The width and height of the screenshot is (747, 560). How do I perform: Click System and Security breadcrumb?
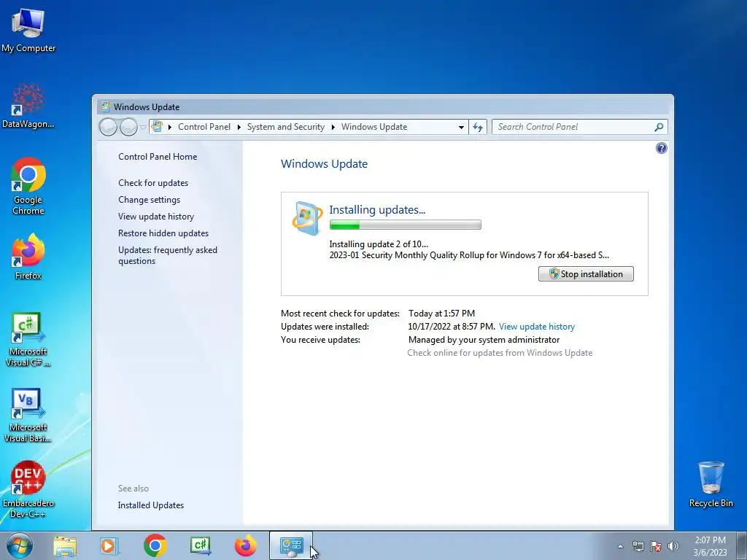(x=285, y=127)
